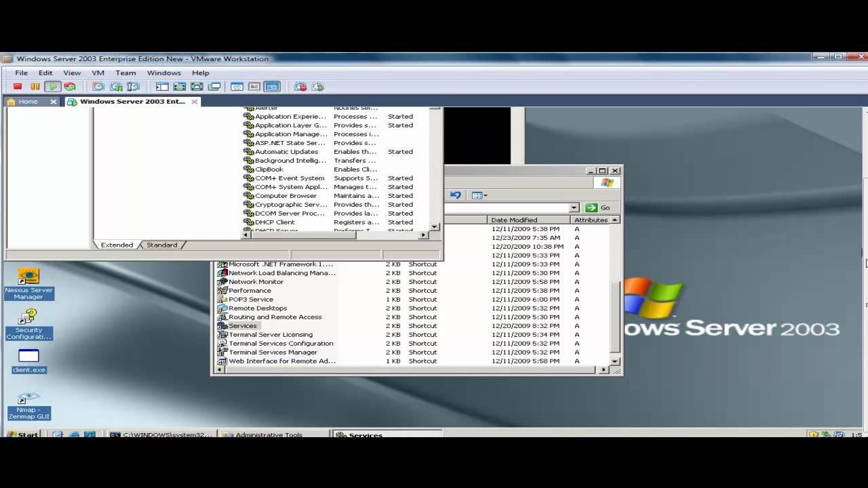
Task: Click Undo icon in Administrative Tools toolbar
Action: 456,195
